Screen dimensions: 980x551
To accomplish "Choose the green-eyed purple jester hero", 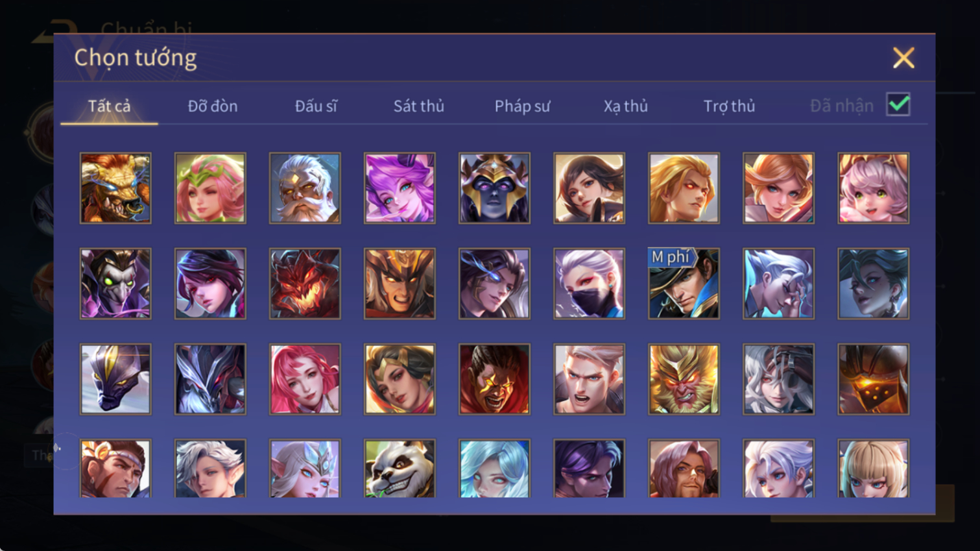I will tap(115, 284).
